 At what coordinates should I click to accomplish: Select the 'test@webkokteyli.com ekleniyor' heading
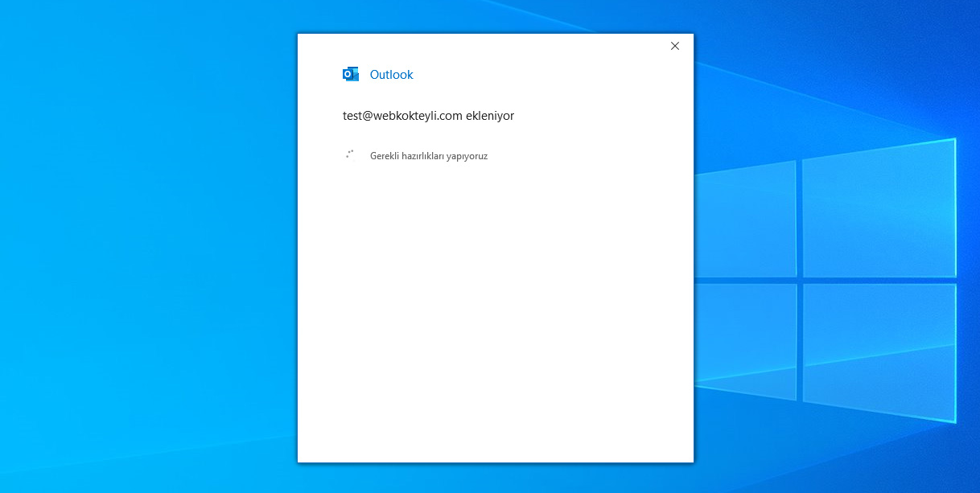coord(428,116)
